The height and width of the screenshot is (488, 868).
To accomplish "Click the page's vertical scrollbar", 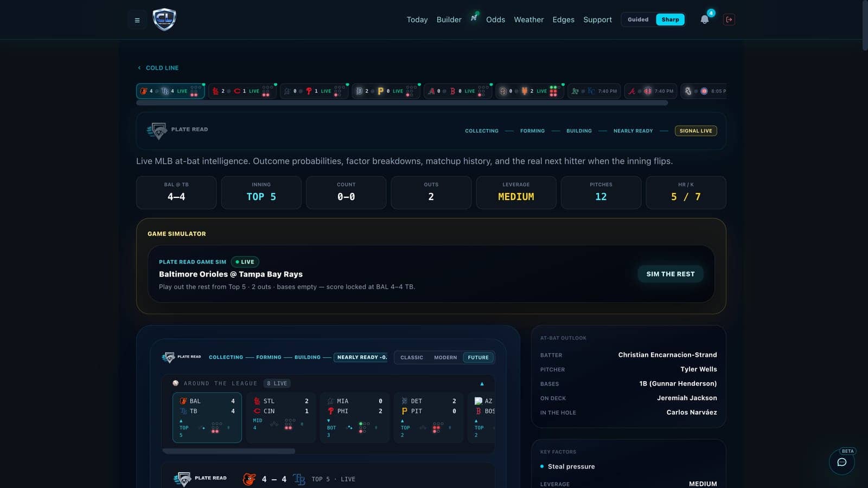I will (865, 25).
